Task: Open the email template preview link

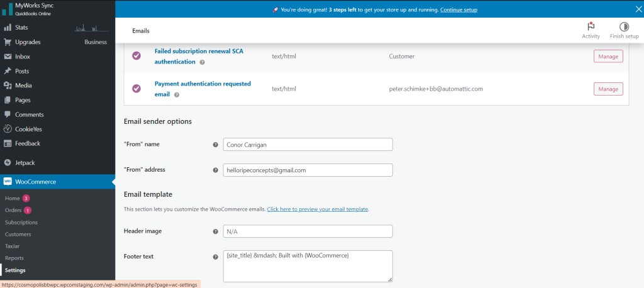Action: tap(318, 209)
